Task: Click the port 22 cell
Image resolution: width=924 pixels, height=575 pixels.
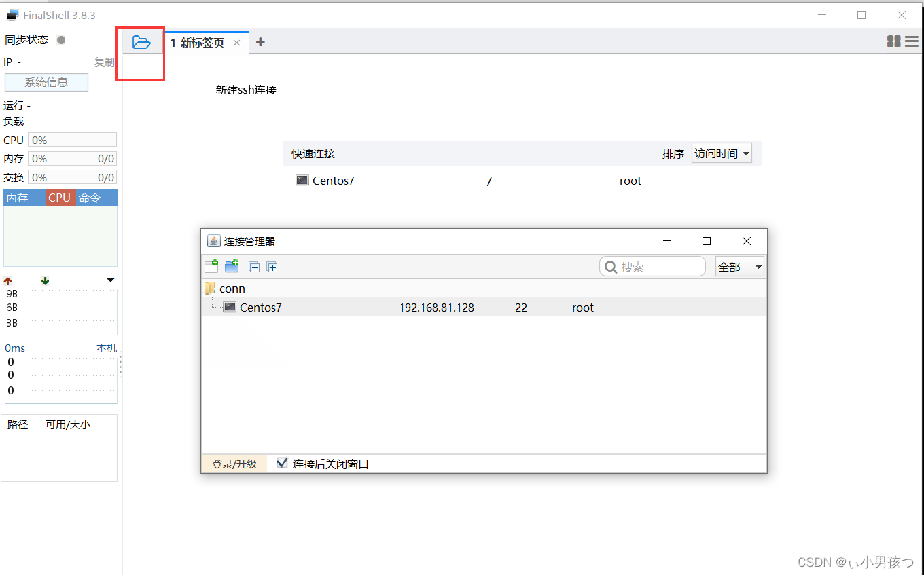Action: [521, 308]
